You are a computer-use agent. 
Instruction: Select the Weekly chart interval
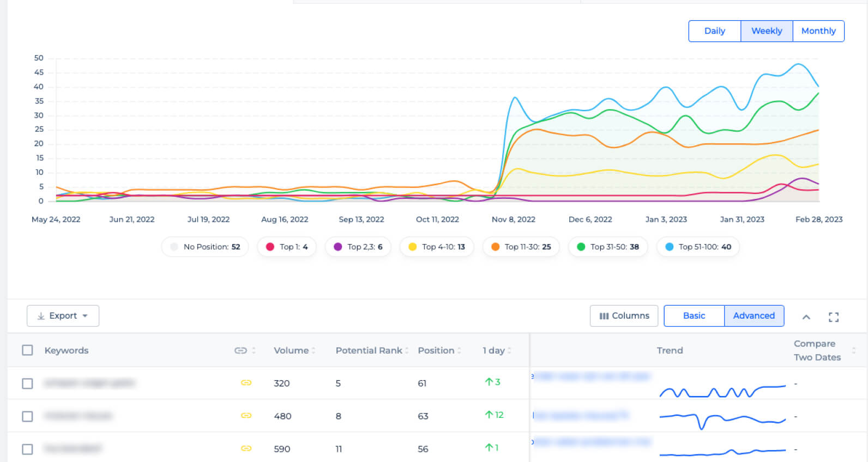coord(767,31)
